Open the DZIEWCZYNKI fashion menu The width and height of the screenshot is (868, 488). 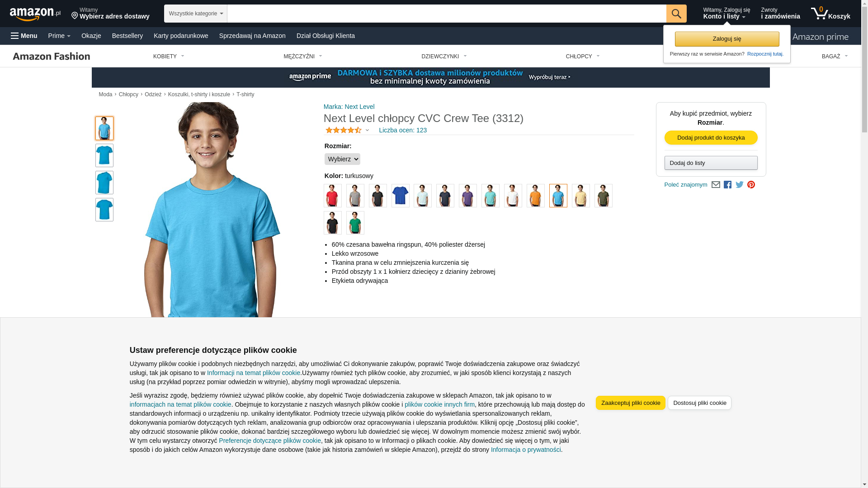(444, 56)
